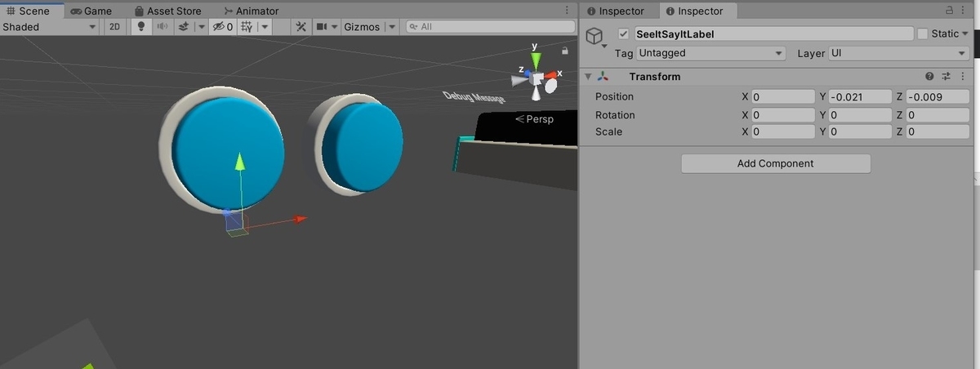Open component editor tools wrench icon
Image resolution: width=980 pixels, height=369 pixels.
pyautogui.click(x=300, y=27)
